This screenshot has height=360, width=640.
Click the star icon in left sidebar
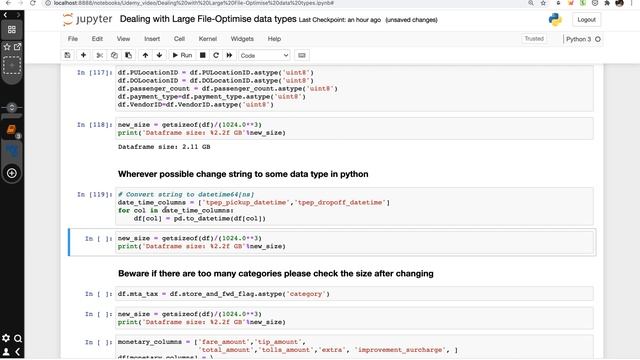point(7,47)
